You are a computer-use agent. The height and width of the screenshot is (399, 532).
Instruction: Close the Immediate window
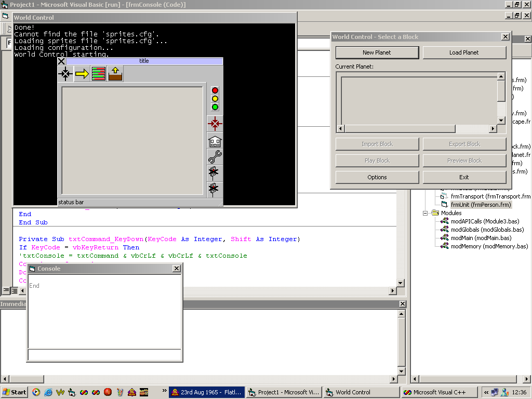click(403, 304)
